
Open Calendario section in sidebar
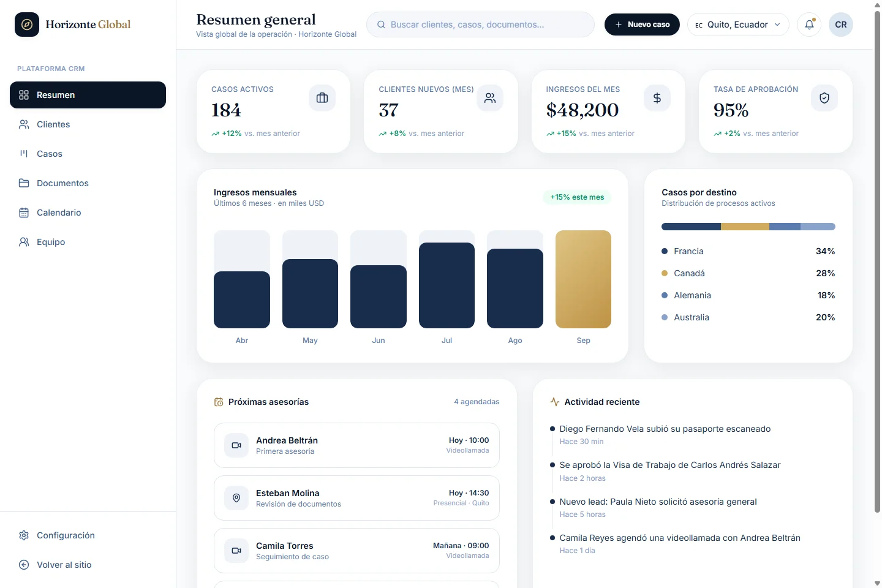coord(88,213)
